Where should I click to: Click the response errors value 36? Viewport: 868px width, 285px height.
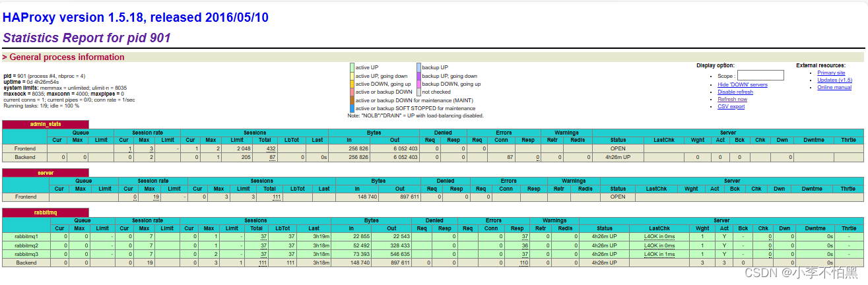(x=525, y=245)
